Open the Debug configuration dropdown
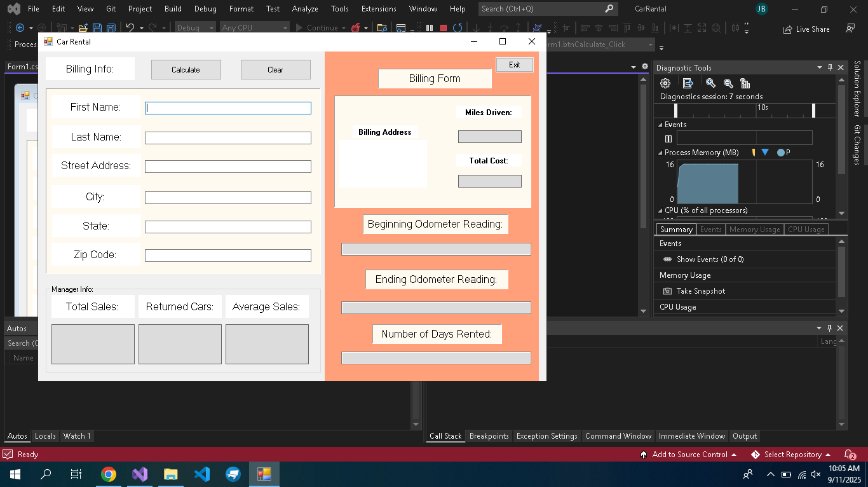This screenshot has width=868, height=487. (x=196, y=28)
